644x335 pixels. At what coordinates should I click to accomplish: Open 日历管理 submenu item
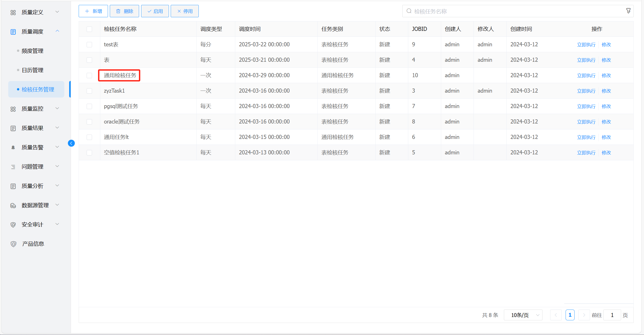32,70
